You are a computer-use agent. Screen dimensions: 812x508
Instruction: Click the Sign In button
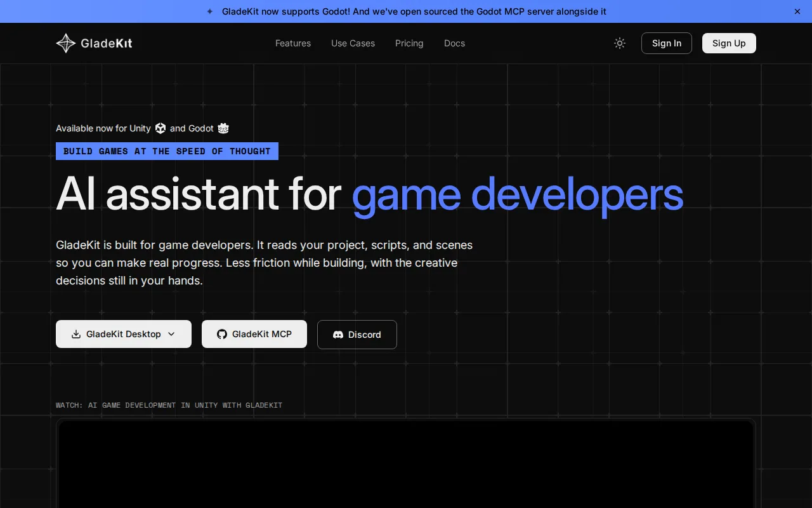[x=667, y=43]
